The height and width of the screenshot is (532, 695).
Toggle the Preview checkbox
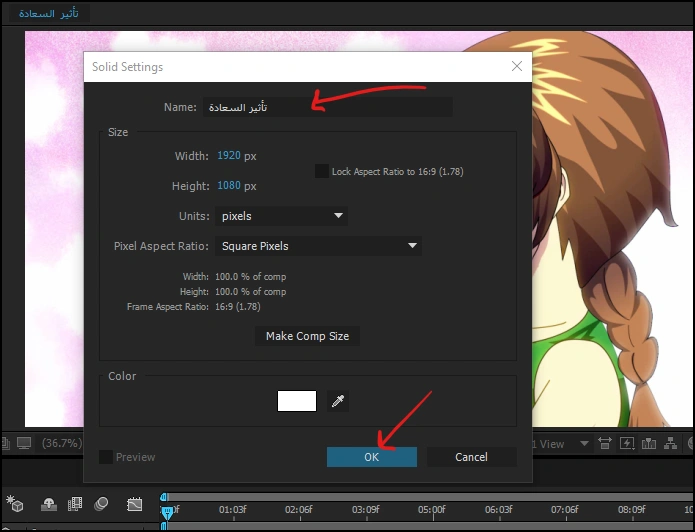coord(105,457)
